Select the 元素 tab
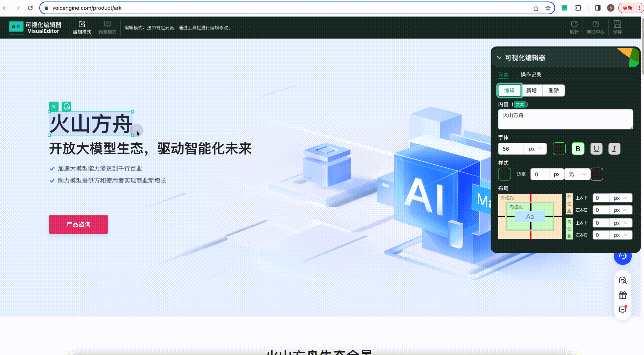Screen dimensions: 644x355 [x=503, y=75]
